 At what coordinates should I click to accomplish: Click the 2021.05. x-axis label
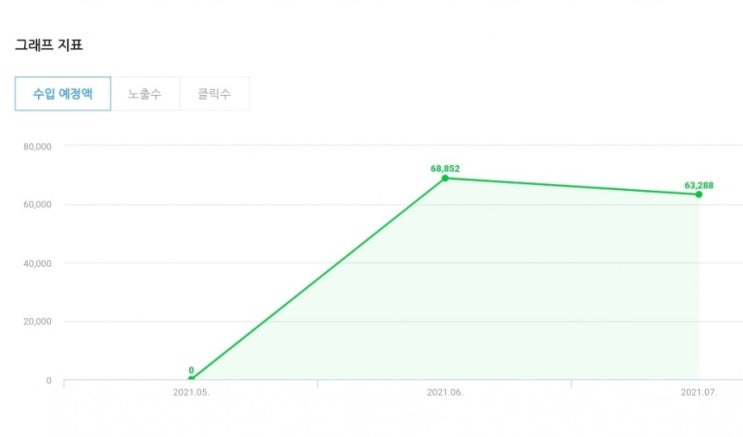click(x=191, y=393)
